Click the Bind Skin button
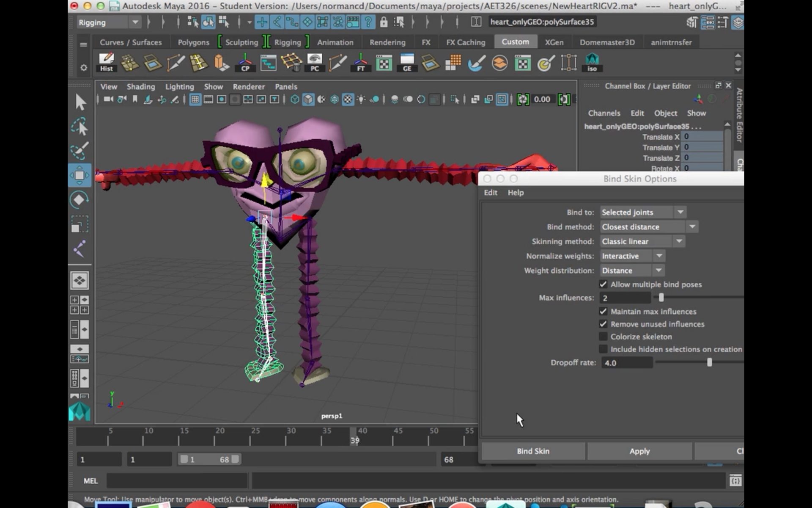Viewport: 812px width, 508px height. click(533, 451)
